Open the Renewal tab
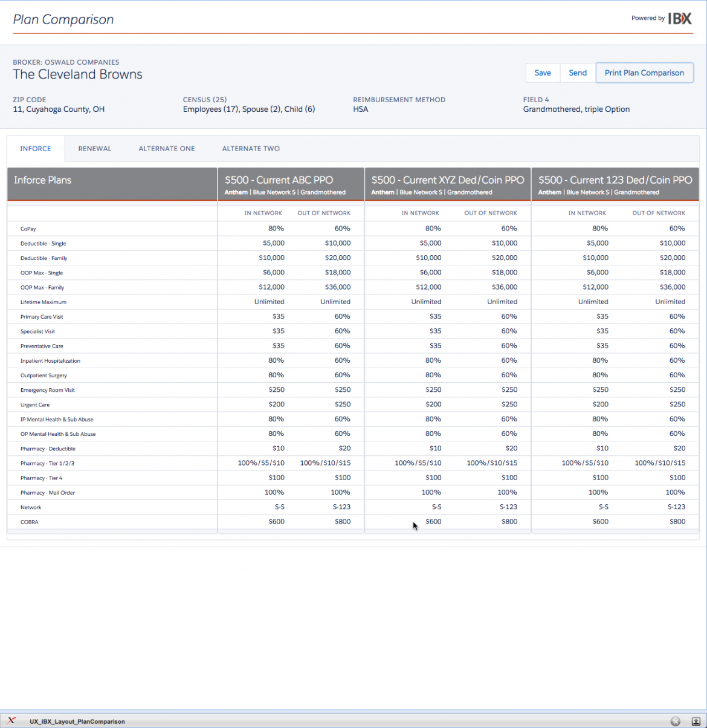This screenshot has height=728, width=707. pos(95,149)
